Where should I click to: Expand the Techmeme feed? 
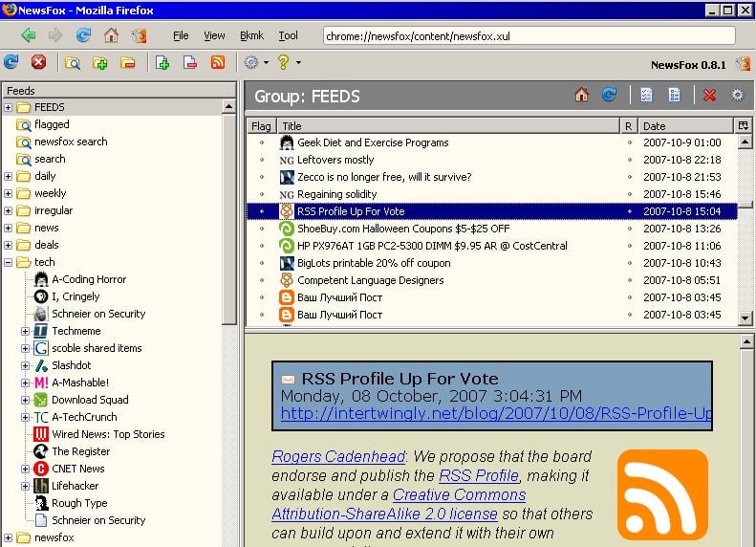(x=25, y=332)
